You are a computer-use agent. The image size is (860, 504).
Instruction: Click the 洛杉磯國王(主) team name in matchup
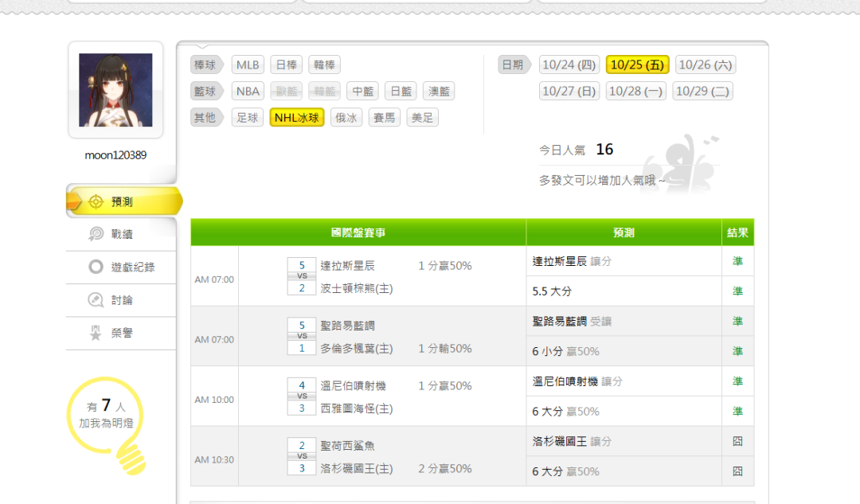click(357, 468)
